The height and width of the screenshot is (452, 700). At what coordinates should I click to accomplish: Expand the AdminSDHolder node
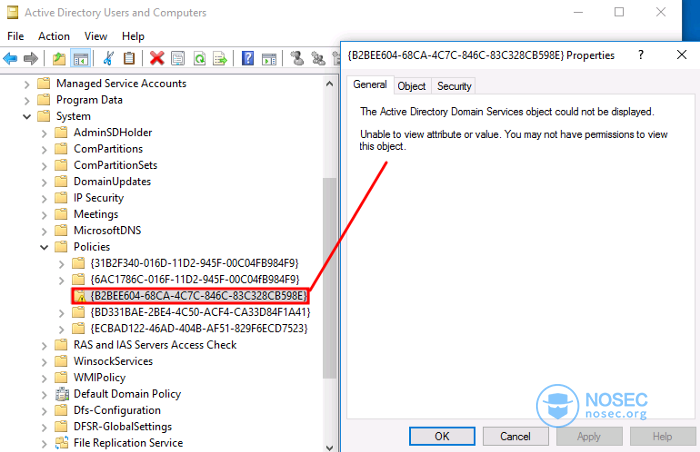pyautogui.click(x=44, y=133)
